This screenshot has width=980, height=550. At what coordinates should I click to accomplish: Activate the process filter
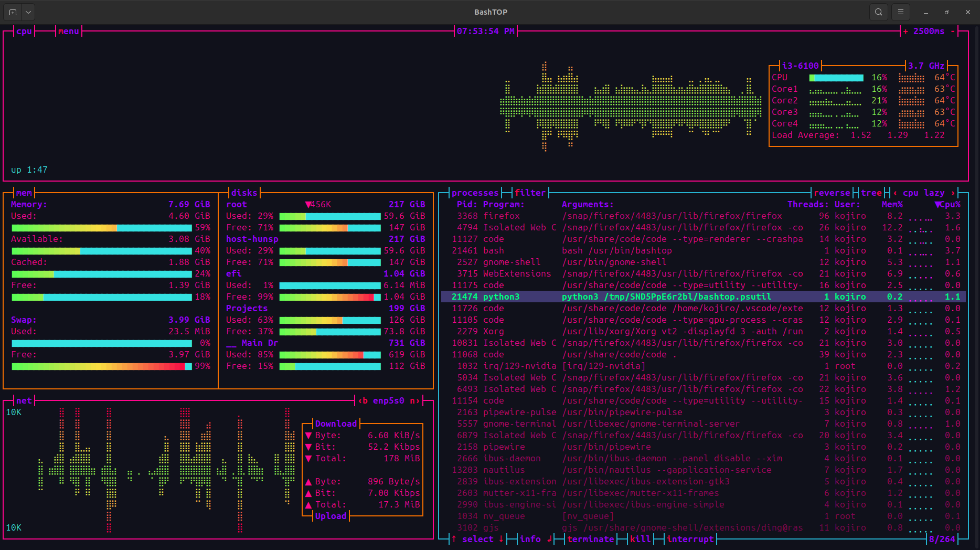pos(530,193)
